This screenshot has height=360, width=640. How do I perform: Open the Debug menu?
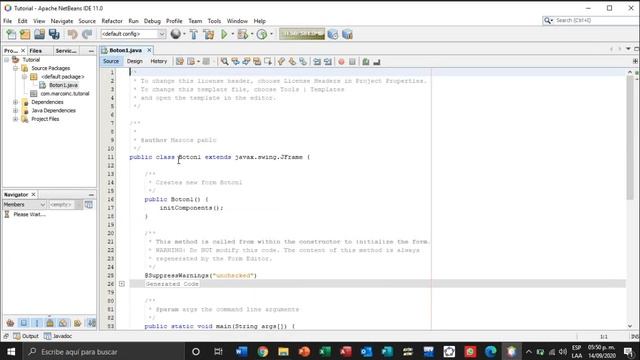(x=152, y=21)
